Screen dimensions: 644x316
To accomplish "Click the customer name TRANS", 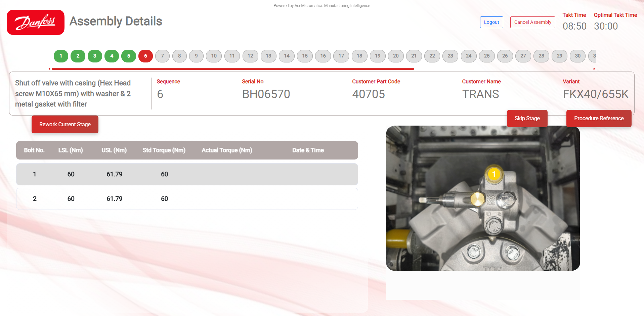I will pyautogui.click(x=481, y=94).
